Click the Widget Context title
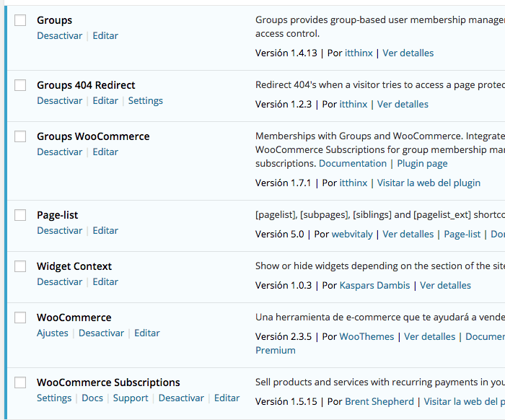The width and height of the screenshot is (505, 420). 74,266
